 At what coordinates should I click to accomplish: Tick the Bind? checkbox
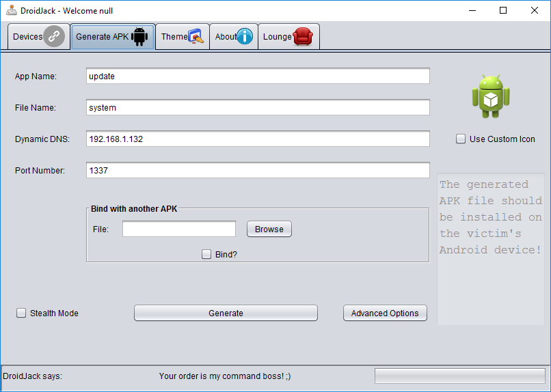(x=206, y=254)
